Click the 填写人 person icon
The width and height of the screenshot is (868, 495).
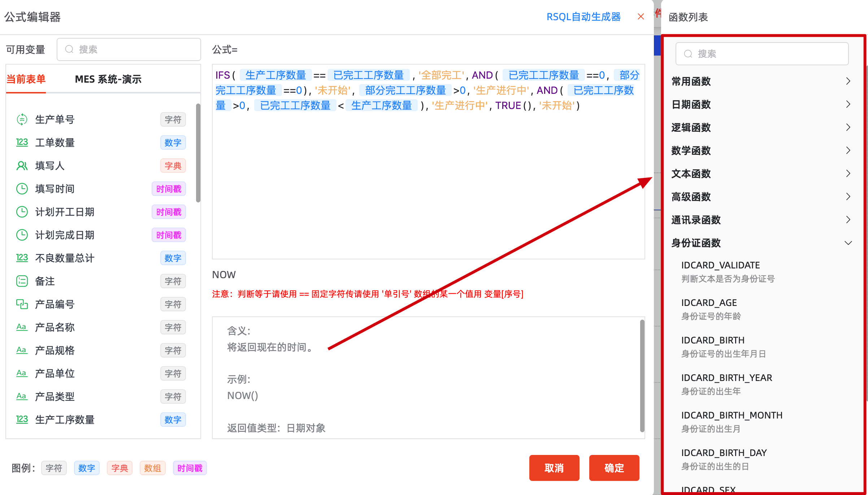22,166
